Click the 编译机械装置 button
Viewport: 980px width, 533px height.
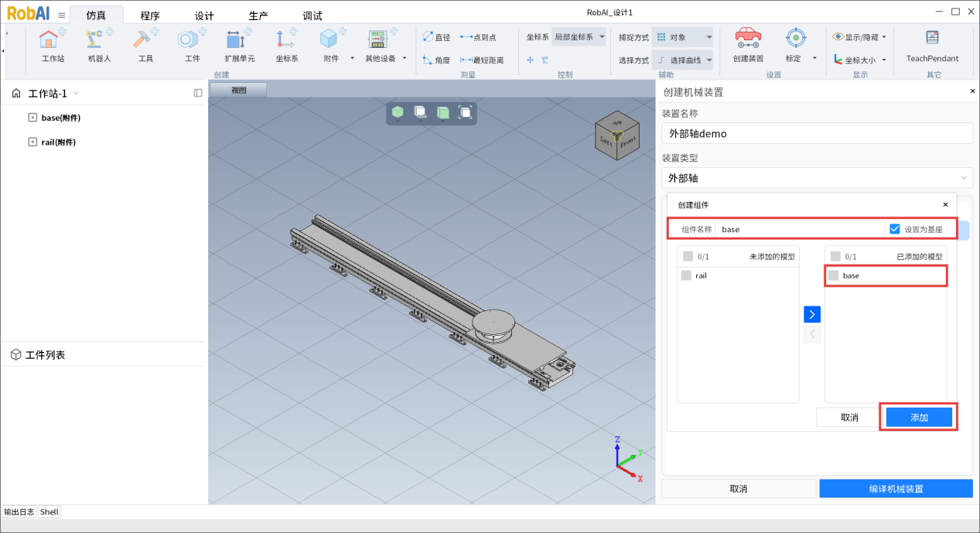point(896,489)
